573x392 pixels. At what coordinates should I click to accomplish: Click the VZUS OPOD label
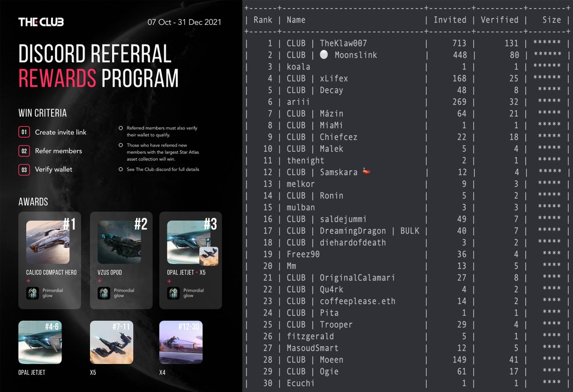coord(109,273)
